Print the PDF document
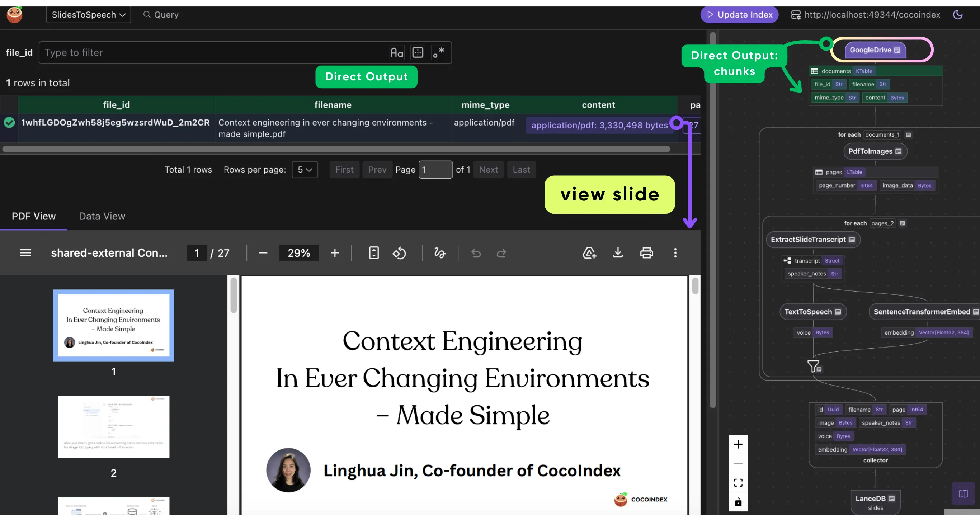The image size is (980, 515). (646, 253)
